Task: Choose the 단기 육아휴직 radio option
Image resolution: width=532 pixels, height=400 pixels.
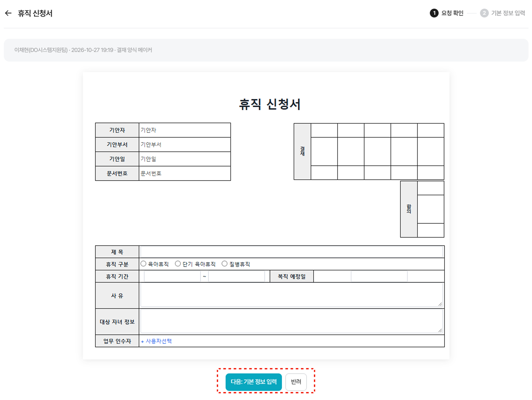Action: point(178,264)
